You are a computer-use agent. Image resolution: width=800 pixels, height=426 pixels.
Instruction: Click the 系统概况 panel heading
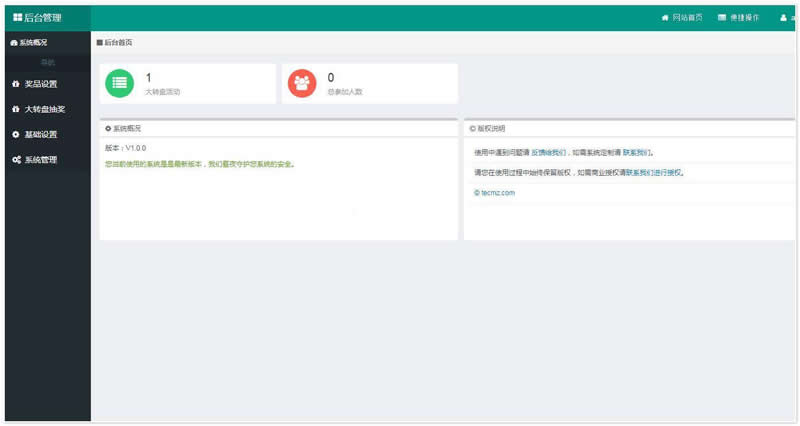(x=123, y=129)
